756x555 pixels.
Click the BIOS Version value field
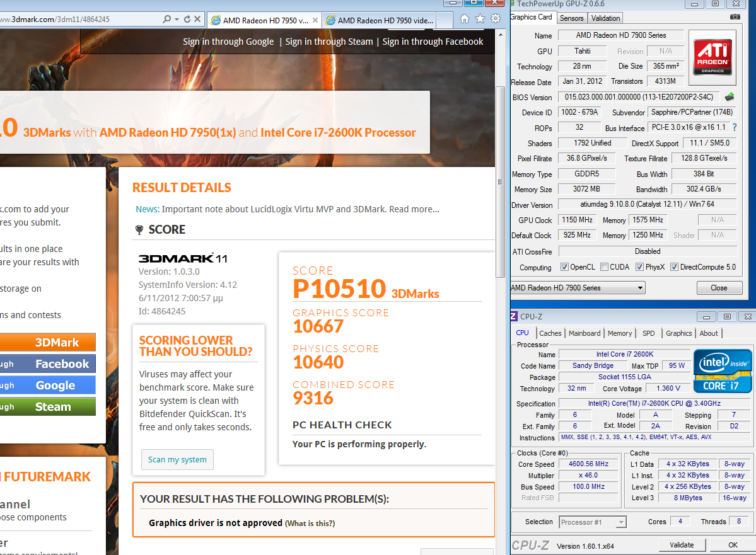(639, 97)
